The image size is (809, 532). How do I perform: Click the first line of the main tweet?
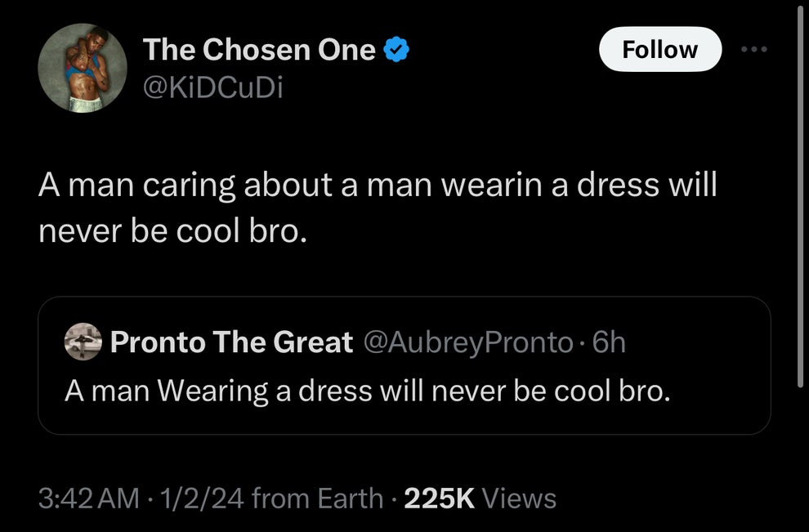pos(378,185)
